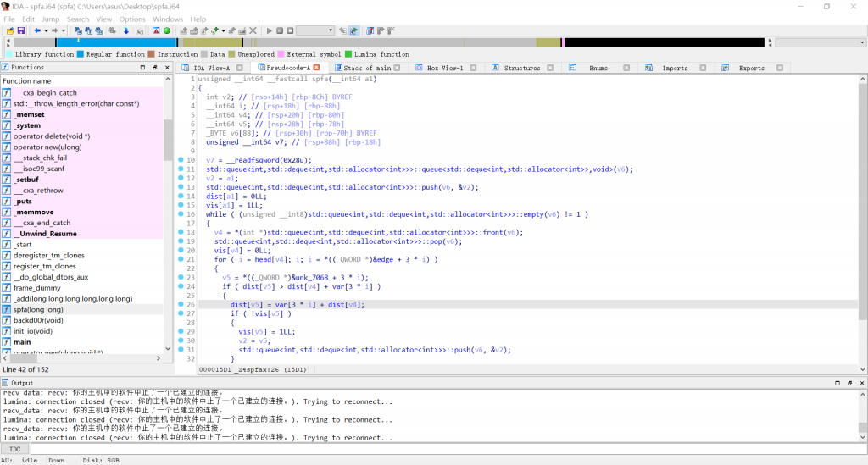Click the X delete icon in toolbar
This screenshot has height=465, width=868.
[253, 31]
